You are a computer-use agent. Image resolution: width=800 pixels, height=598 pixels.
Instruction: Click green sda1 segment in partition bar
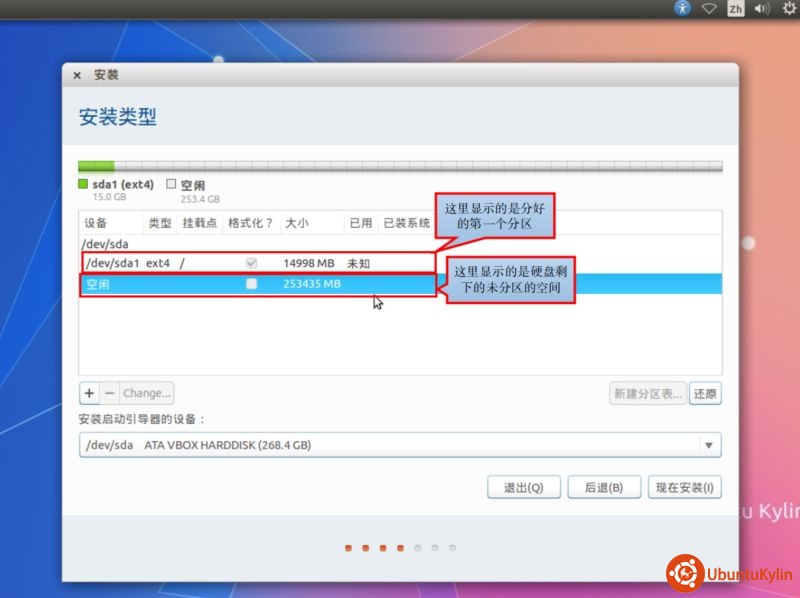click(x=96, y=166)
